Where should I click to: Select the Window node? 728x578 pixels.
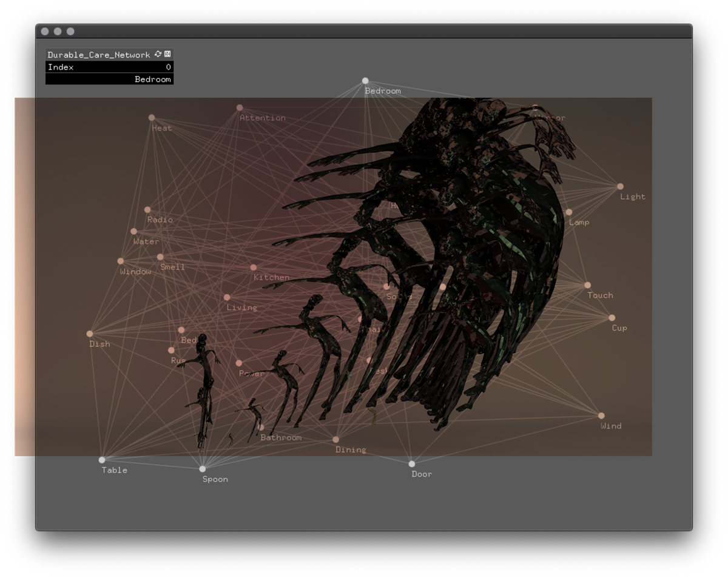pyautogui.click(x=122, y=261)
